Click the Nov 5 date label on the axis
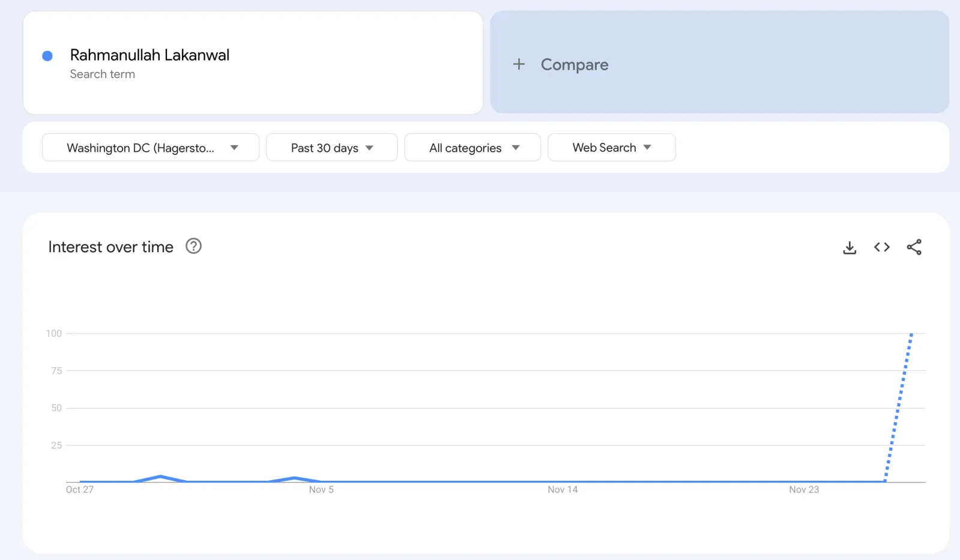Screen dimensions: 960x560 click(321, 490)
